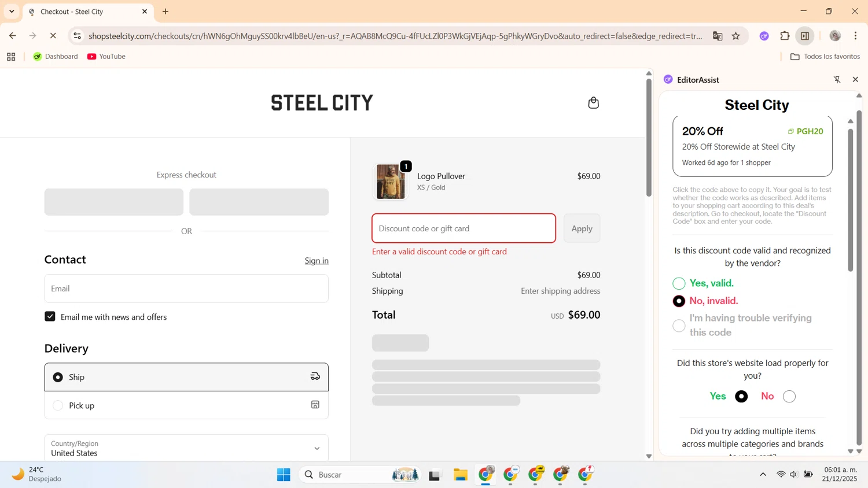Open the battery status tray icon
Viewport: 868px width, 488px height.
(x=808, y=475)
